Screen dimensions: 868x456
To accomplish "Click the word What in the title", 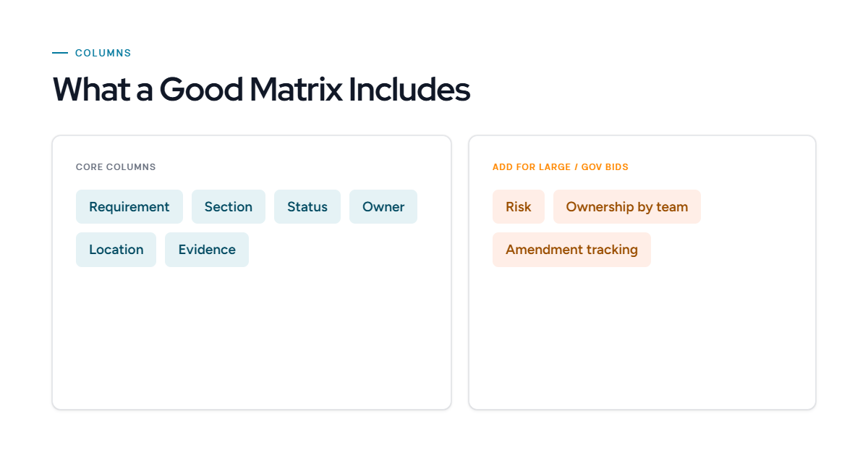I will coord(92,90).
